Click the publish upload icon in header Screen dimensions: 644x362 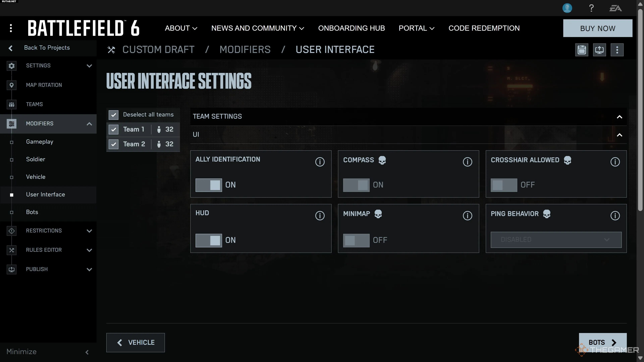click(x=599, y=50)
